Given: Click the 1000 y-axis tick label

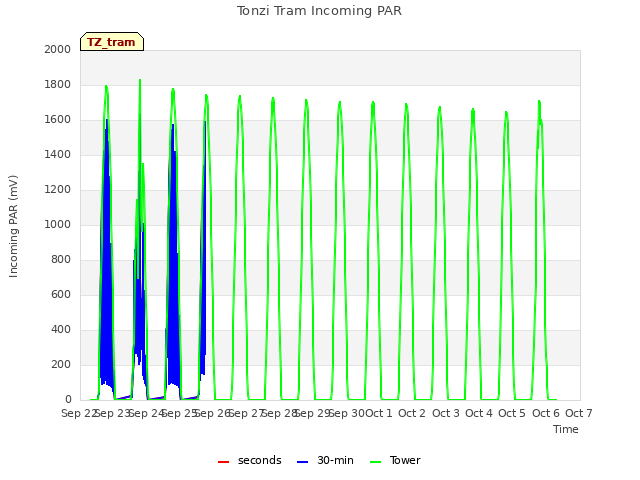Looking at the screenshot, I should pyautogui.click(x=58, y=224).
